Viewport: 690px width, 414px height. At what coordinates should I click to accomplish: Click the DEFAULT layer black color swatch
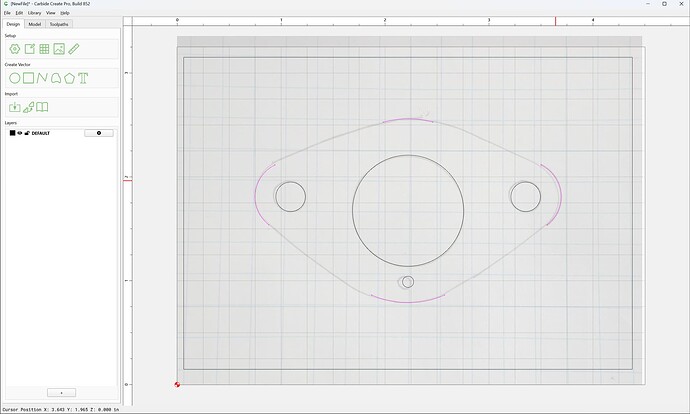coord(12,133)
